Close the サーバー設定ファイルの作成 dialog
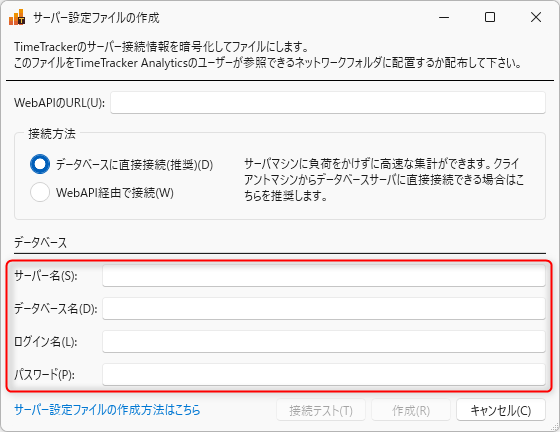Image resolution: width=560 pixels, height=432 pixels. [536, 17]
